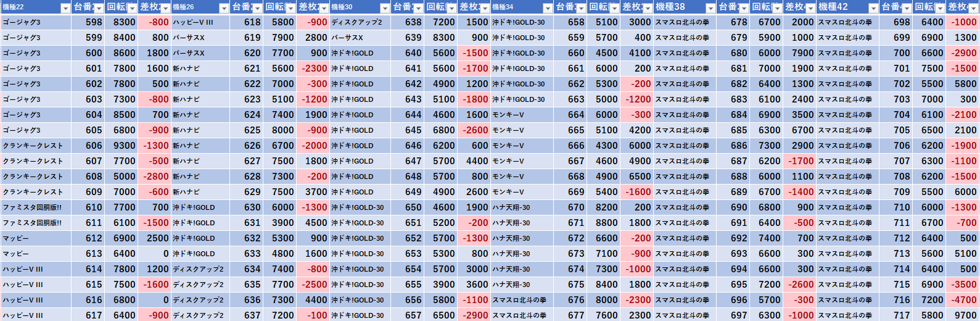
Task: Open the 回転 filter in the 機種42 group
Action: 940,8
